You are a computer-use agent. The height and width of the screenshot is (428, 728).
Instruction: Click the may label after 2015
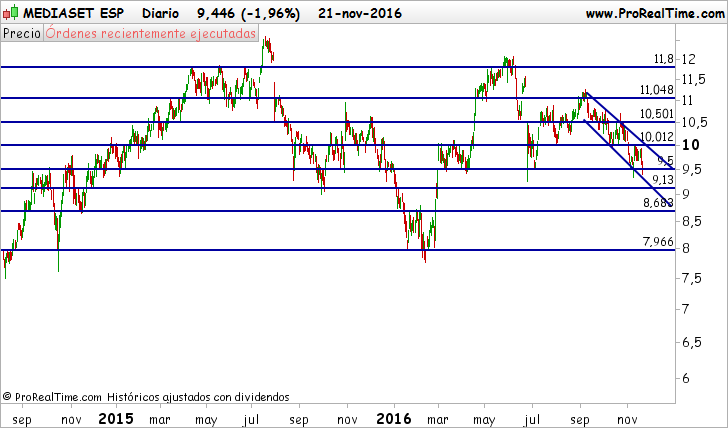[x=206, y=420]
